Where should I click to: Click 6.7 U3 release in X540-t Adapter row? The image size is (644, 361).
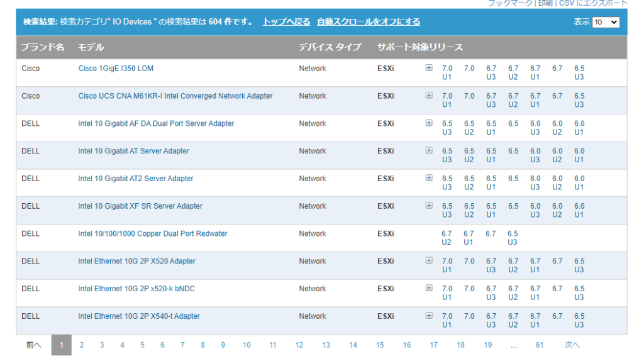click(491, 320)
